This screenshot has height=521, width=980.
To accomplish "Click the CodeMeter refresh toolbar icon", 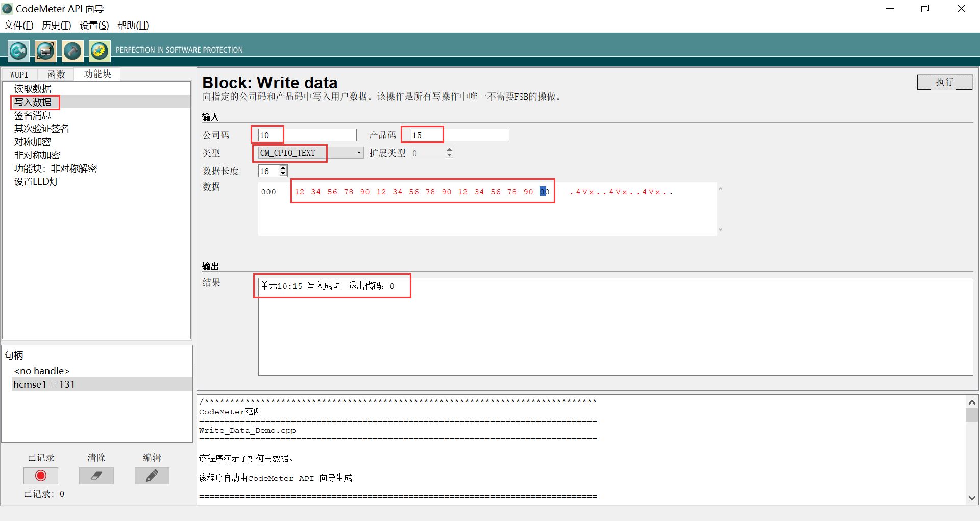I will pyautogui.click(x=19, y=51).
